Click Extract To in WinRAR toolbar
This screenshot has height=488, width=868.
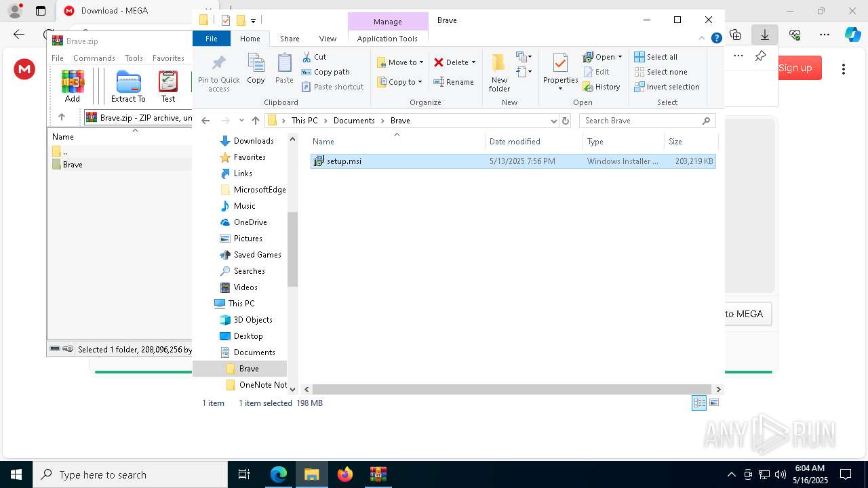click(128, 86)
